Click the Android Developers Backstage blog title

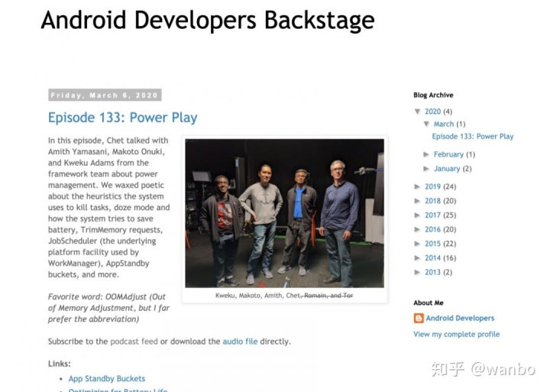[x=208, y=20]
